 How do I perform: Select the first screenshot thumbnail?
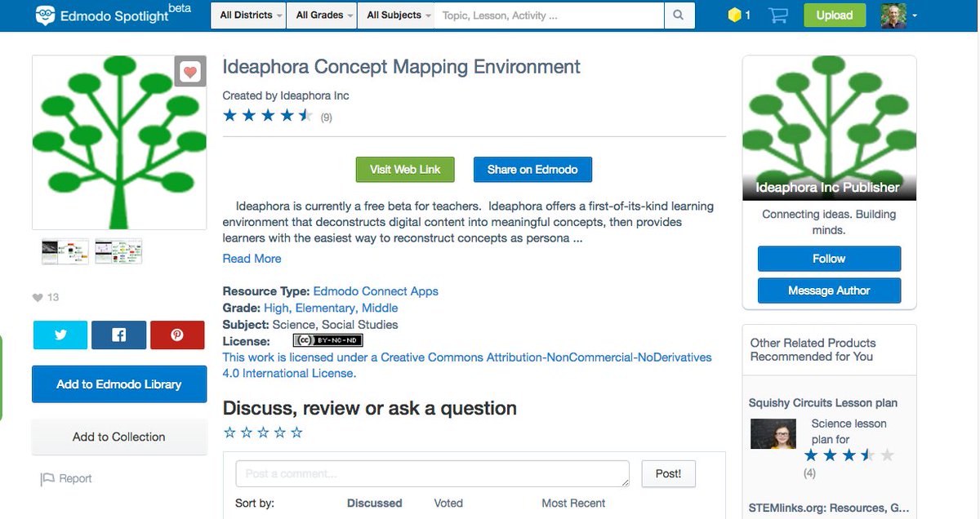(65, 251)
